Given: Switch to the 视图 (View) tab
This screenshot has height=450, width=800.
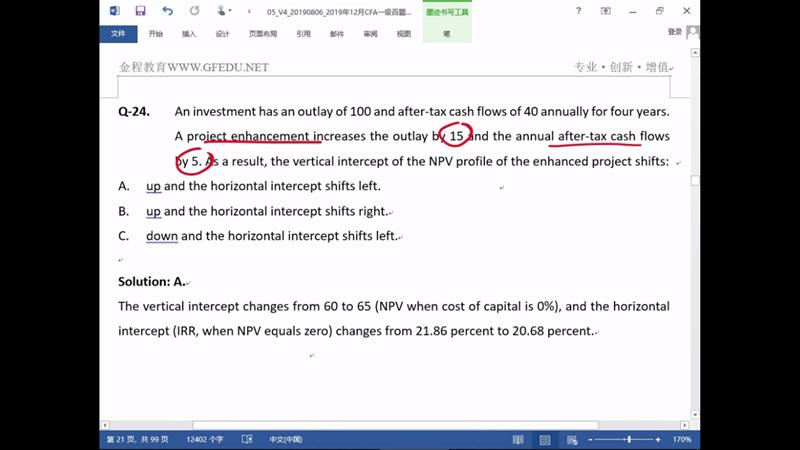Looking at the screenshot, I should (404, 34).
